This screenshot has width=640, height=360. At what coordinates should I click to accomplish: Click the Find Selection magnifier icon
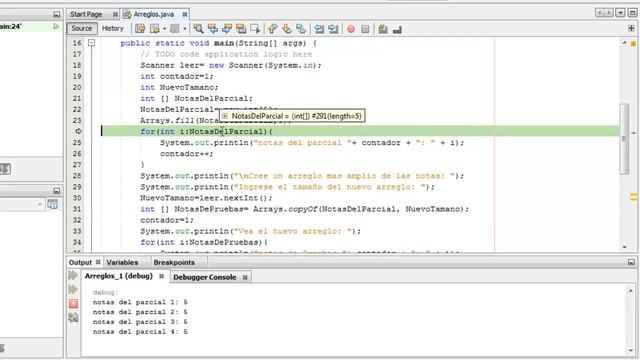(x=198, y=29)
